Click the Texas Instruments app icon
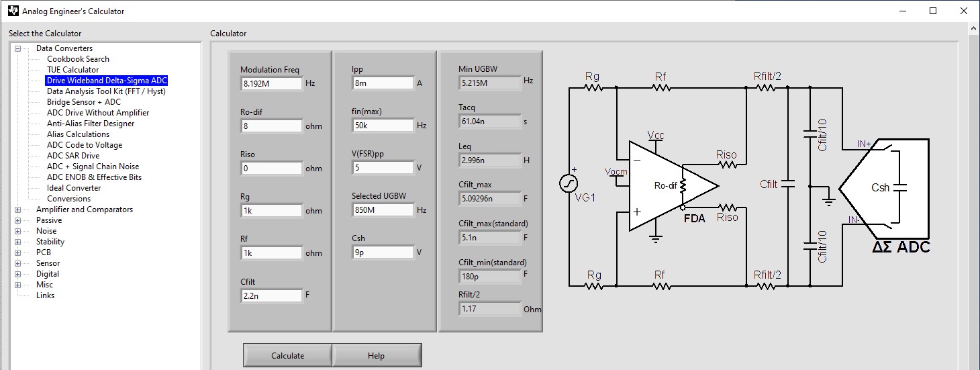Viewport: 980px width, 370px height. (x=13, y=11)
